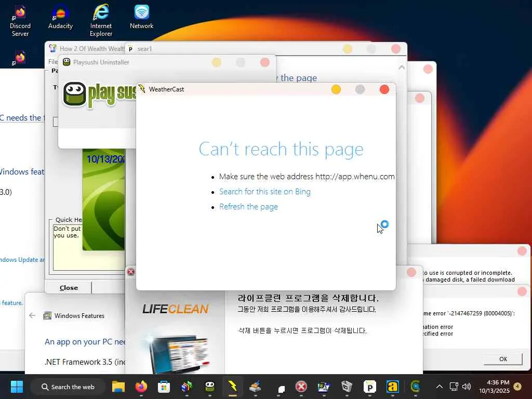Minimize the sear1 window
Screen dimensions: 532x399
click(348, 49)
